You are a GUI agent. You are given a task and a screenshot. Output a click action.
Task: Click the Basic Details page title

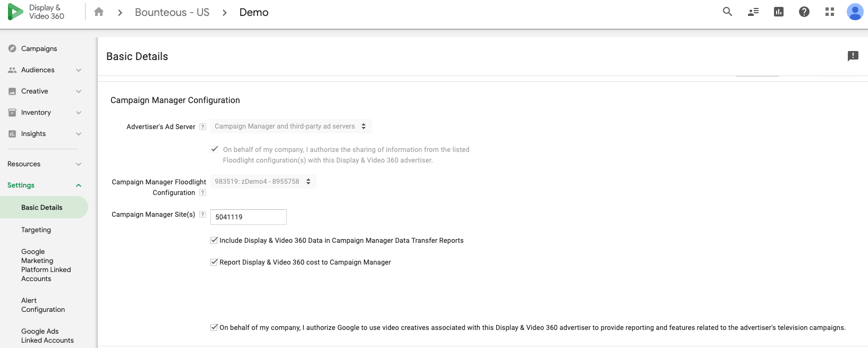pos(137,56)
